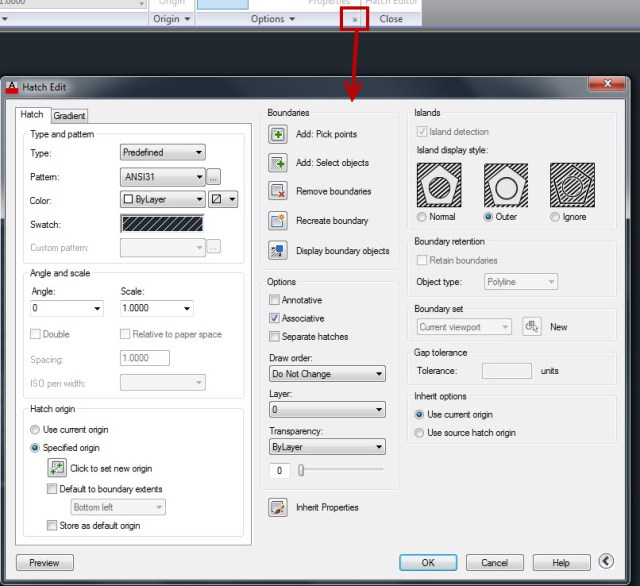Click the Remove boundaries icon
The height and width of the screenshot is (586, 640).
tap(278, 191)
